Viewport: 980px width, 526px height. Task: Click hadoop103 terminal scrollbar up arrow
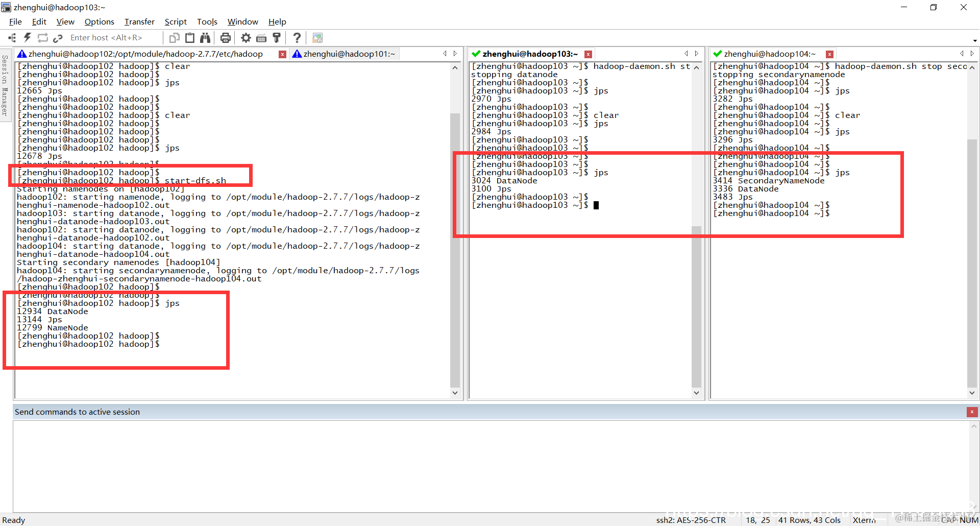pyautogui.click(x=696, y=67)
